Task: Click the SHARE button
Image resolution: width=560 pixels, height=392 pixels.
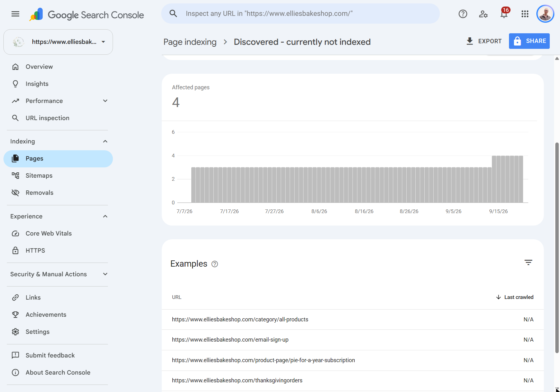Action: (x=529, y=41)
